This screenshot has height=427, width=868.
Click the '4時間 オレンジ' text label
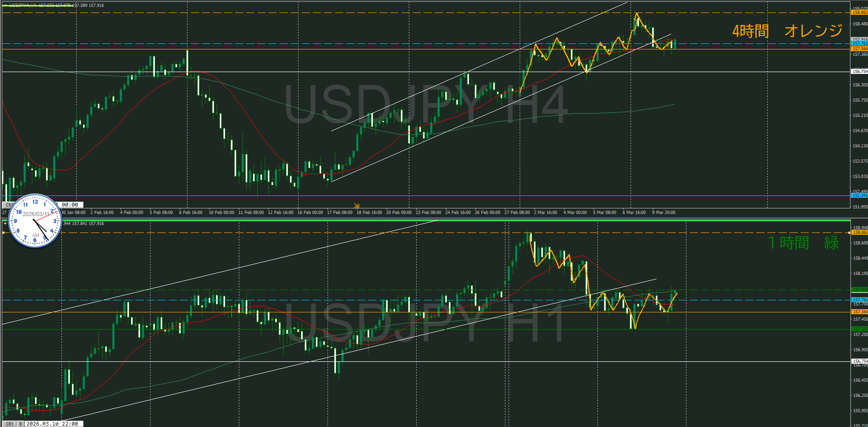[x=787, y=31]
